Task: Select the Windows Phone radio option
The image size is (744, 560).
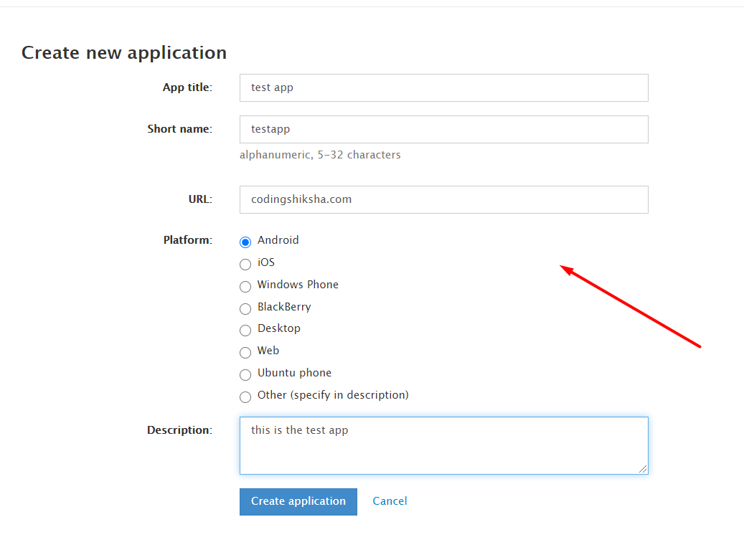Action: [x=245, y=286]
